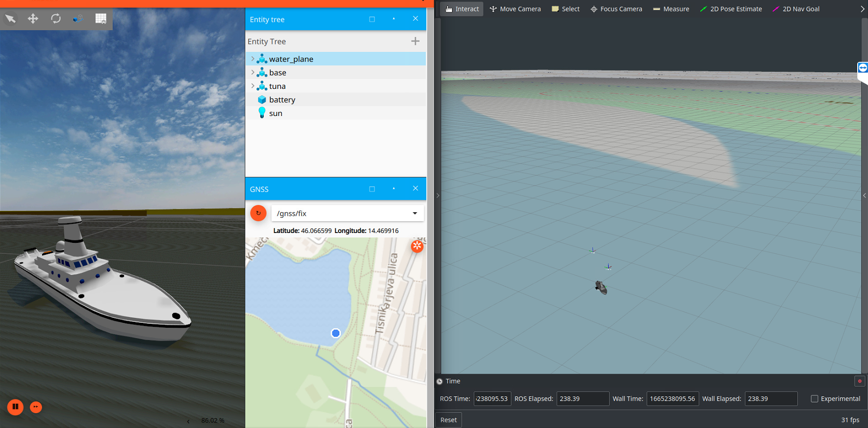The width and height of the screenshot is (868, 428).
Task: Click the Wall Time field
Action: (x=672, y=399)
